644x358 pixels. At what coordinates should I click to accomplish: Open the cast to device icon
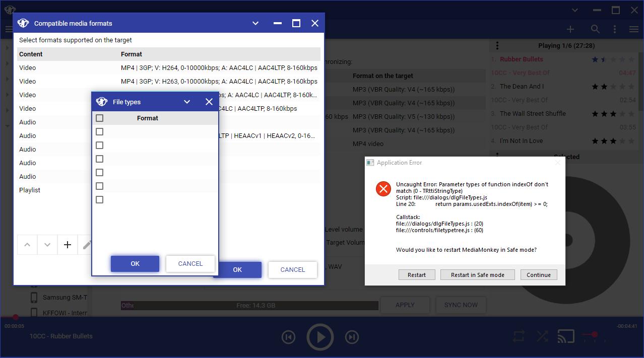(566, 336)
